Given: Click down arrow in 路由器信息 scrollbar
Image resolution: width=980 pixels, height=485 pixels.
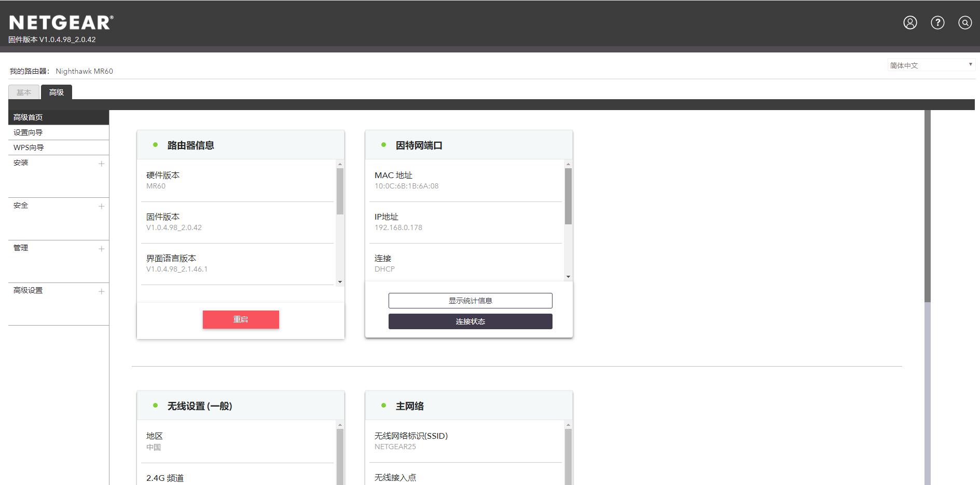Looking at the screenshot, I should tap(340, 282).
